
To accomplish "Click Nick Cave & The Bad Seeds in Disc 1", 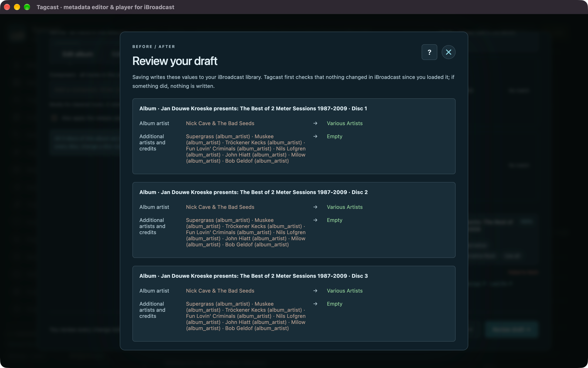I will click(220, 123).
